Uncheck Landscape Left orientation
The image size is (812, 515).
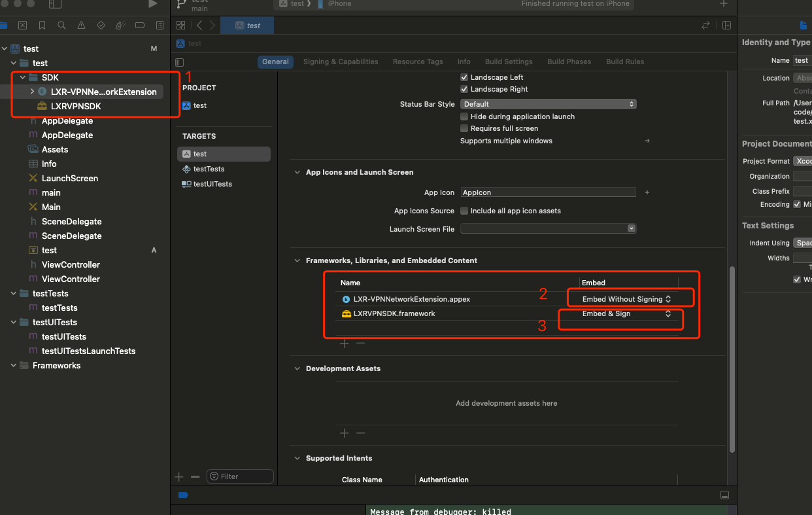pyautogui.click(x=464, y=77)
